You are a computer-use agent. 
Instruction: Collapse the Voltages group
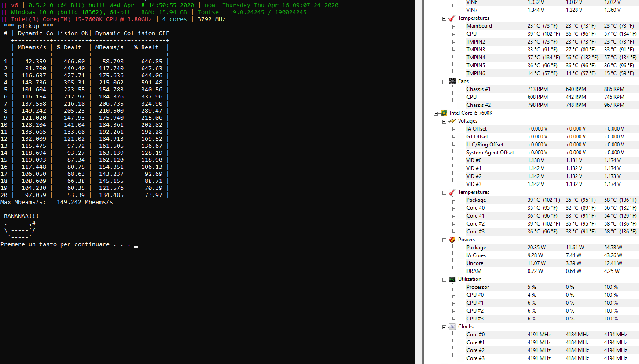click(x=444, y=121)
